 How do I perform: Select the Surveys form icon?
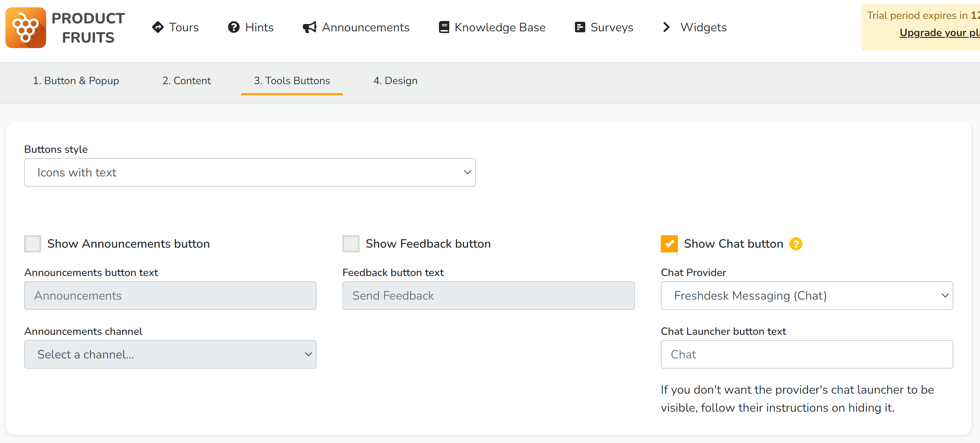(x=580, y=27)
